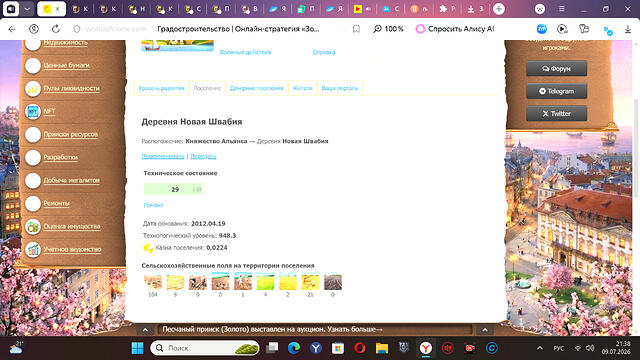Click the NFT badge icon in sidebar
This screenshot has height=360, width=640.
(x=33, y=111)
